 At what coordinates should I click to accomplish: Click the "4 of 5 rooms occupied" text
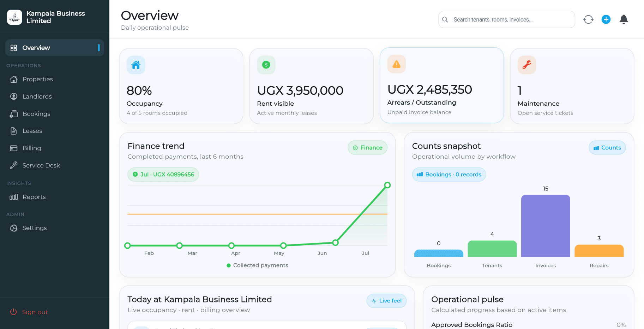(157, 113)
